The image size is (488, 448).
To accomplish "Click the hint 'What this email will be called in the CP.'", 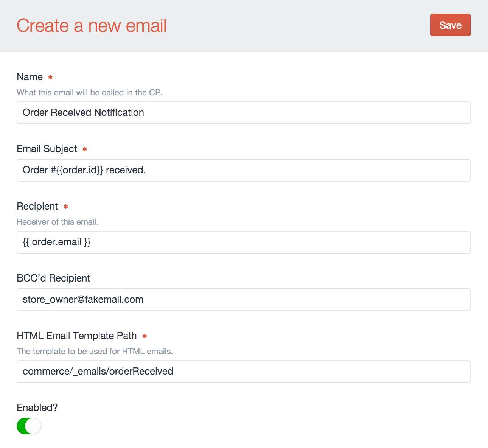I will pos(89,92).
